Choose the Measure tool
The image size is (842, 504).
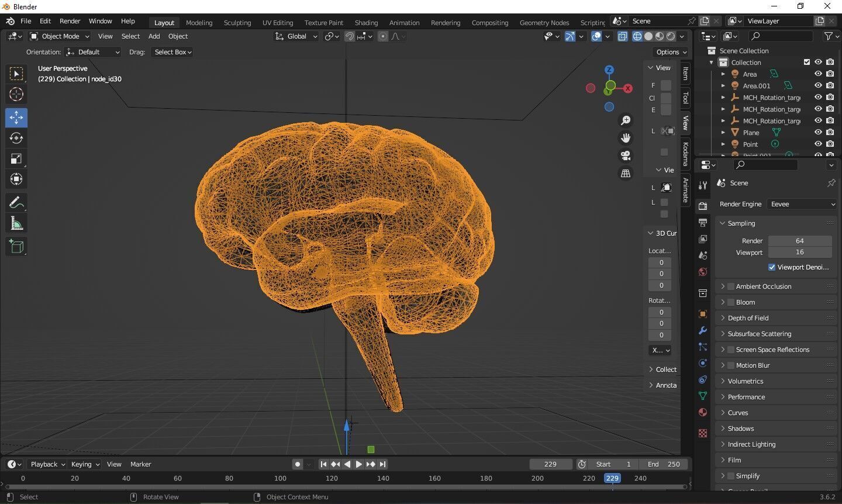coord(16,223)
